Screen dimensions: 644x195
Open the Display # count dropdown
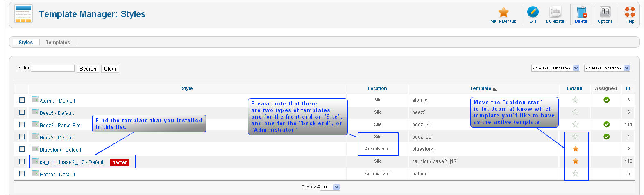330,187
